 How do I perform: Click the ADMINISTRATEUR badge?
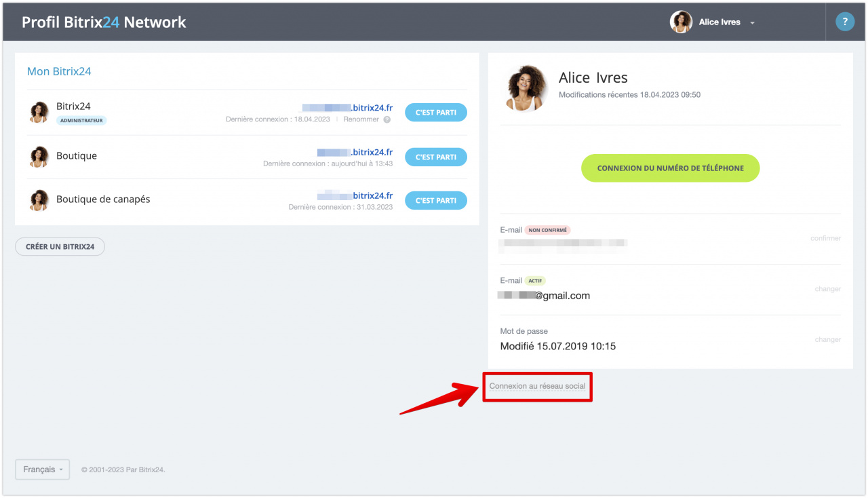tap(81, 120)
